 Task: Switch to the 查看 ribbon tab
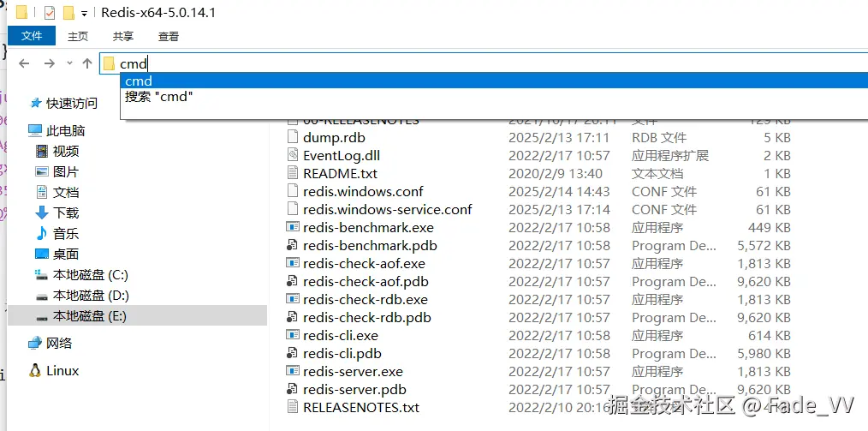click(x=169, y=37)
